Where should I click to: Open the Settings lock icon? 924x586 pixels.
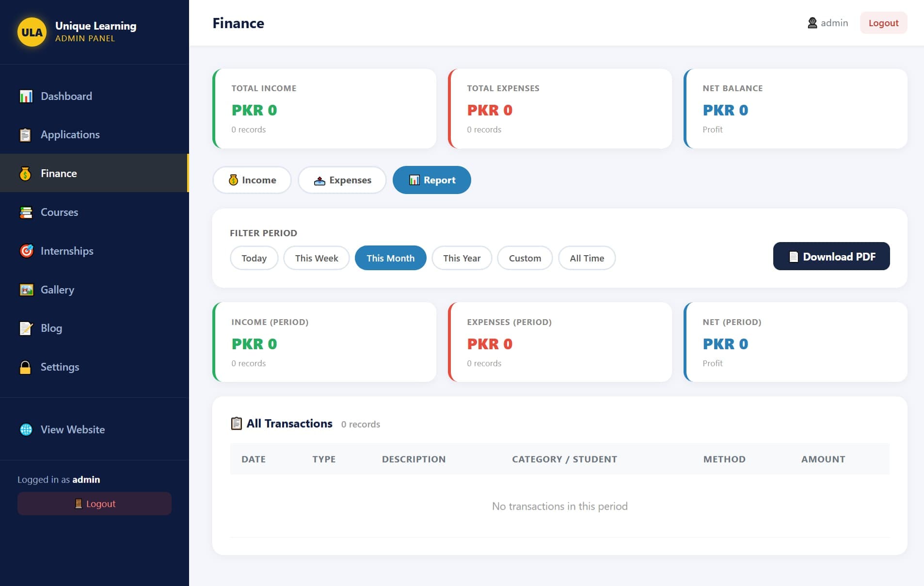point(25,367)
